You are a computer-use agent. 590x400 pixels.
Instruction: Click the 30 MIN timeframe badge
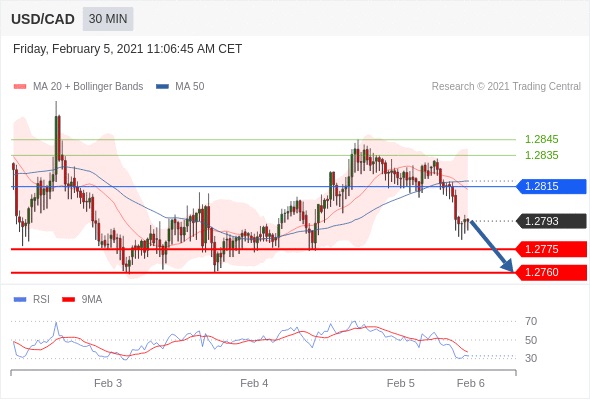[108, 18]
